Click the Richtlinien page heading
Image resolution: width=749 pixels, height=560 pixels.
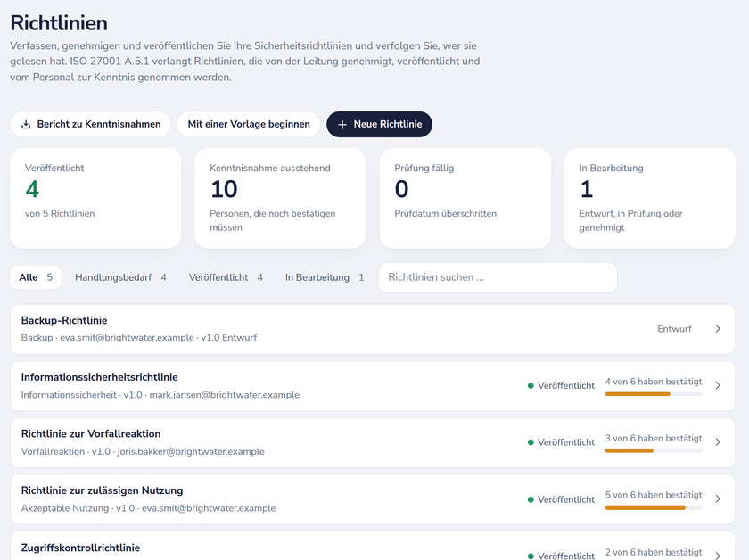coord(59,23)
